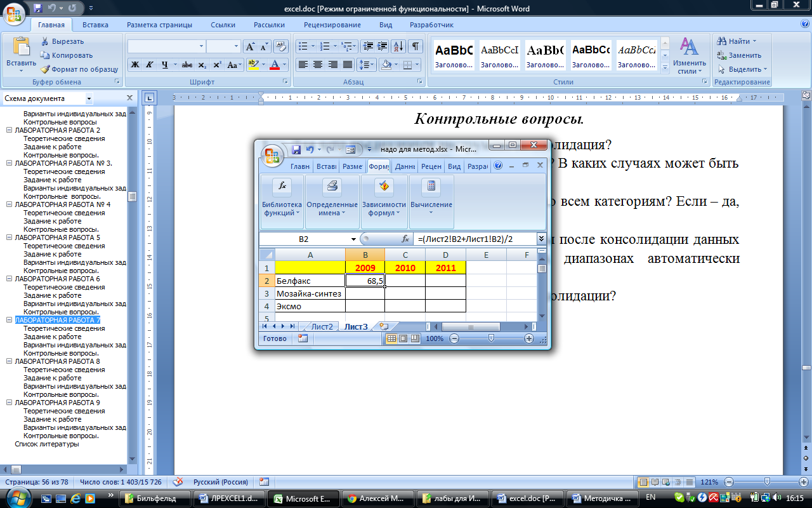Click the Shading paint bucket button
This screenshot has width=812, height=508.
coord(385,65)
